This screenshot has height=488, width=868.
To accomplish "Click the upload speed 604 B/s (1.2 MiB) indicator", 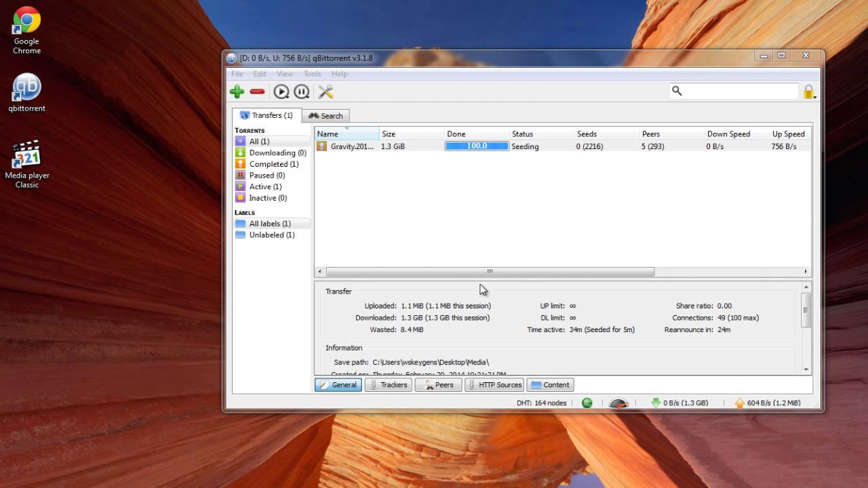I will pos(768,403).
